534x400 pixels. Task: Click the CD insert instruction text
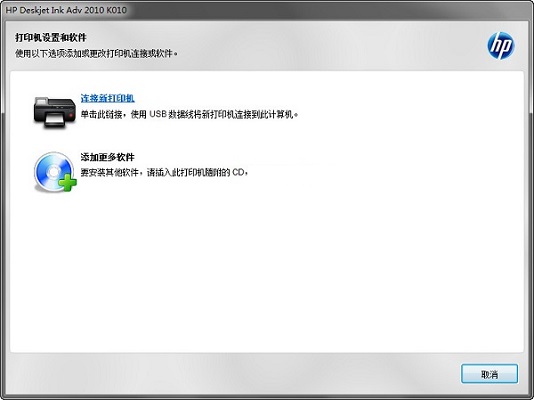(x=164, y=172)
